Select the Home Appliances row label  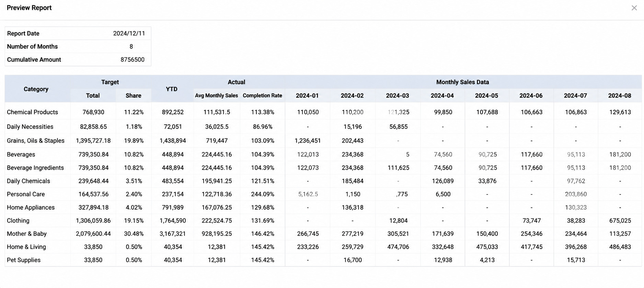tap(31, 207)
